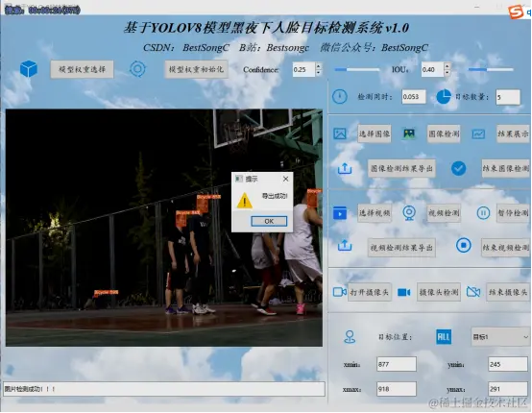The height and width of the screenshot is (413, 532).
Task: Open camera with the 打开摄像头 button
Action: click(x=370, y=292)
